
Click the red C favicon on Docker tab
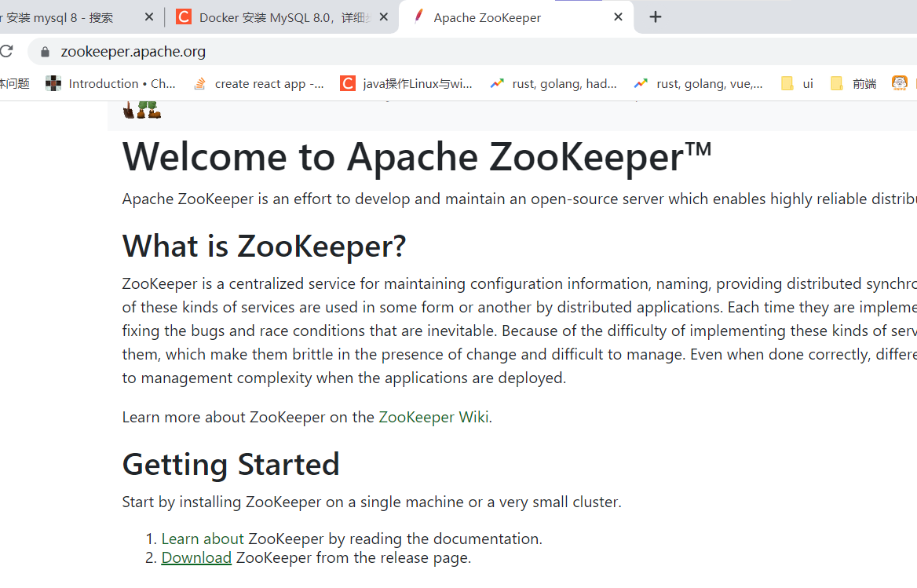coord(184,17)
